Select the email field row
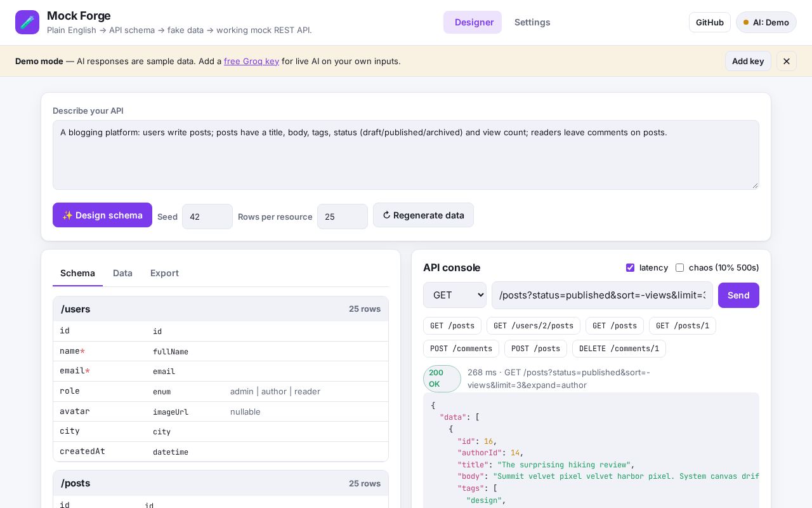This screenshot has width=812, height=508. click(221, 371)
